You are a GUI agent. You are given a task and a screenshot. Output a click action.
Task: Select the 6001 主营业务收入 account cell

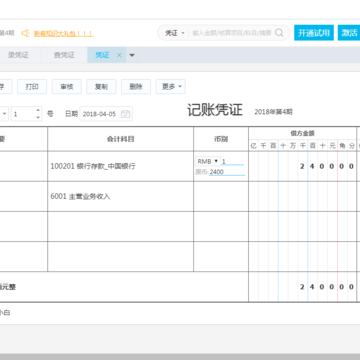(x=120, y=196)
